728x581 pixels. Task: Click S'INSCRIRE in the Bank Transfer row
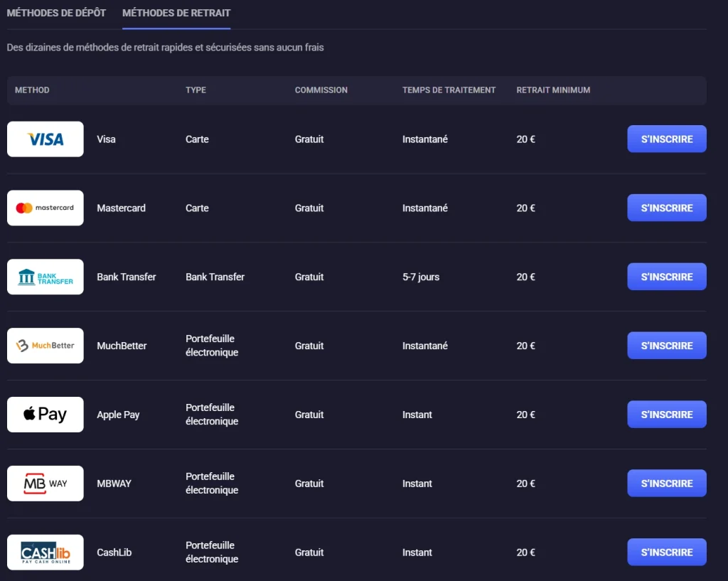(x=667, y=277)
